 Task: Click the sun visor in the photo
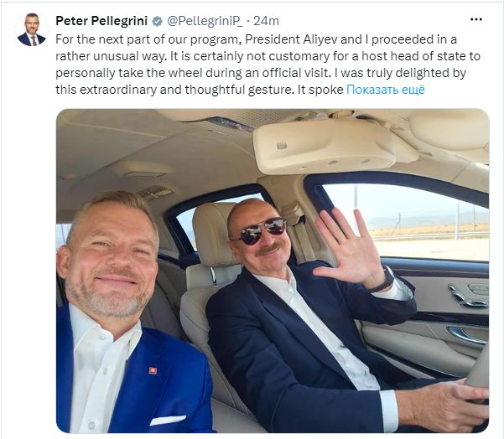click(325, 146)
